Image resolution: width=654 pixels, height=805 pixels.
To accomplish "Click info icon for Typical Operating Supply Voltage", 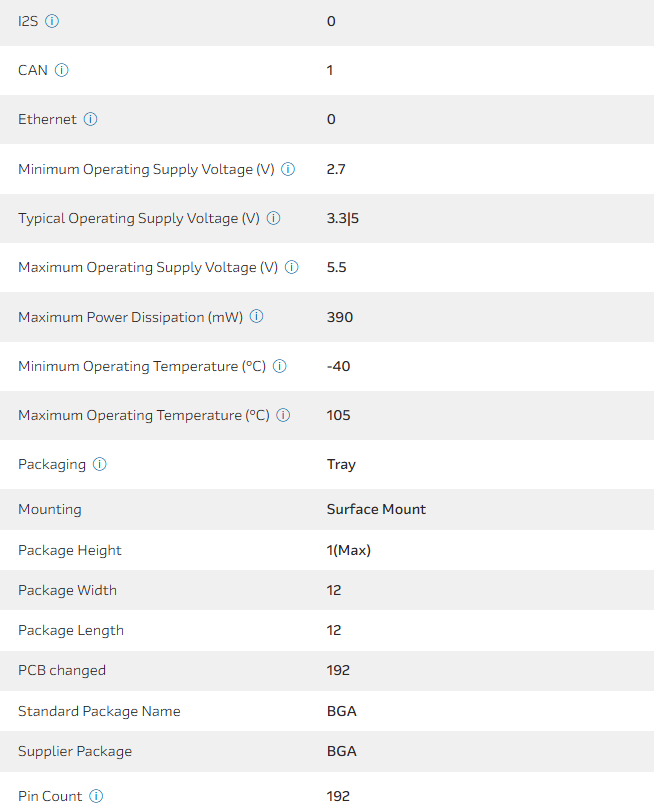I will pos(273,218).
